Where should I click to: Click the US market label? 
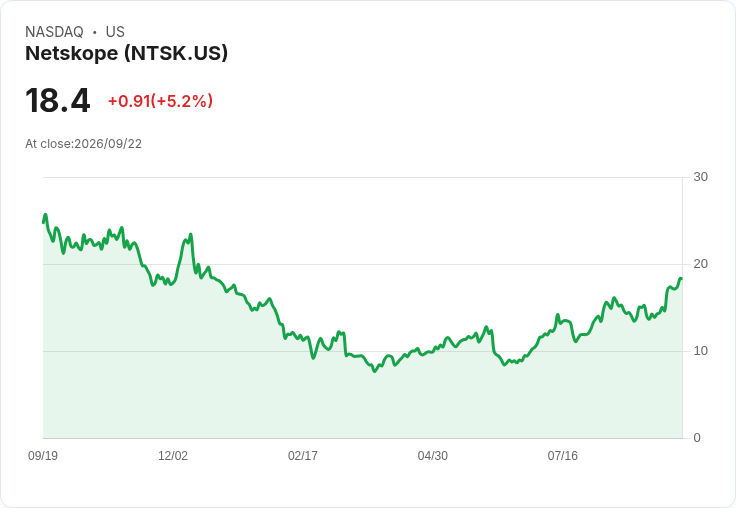click(x=115, y=32)
